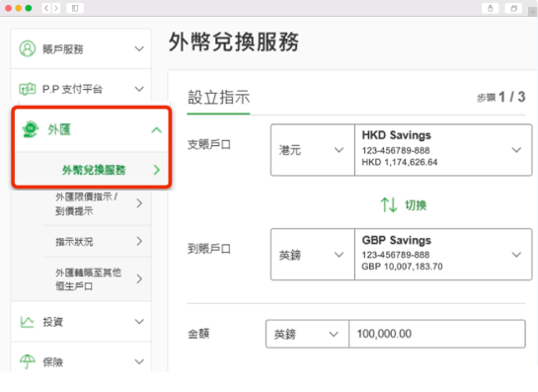Viewport: 538px width, 392px height.
Task: Select 外幣兌換服務 menu item
Action: pos(91,170)
